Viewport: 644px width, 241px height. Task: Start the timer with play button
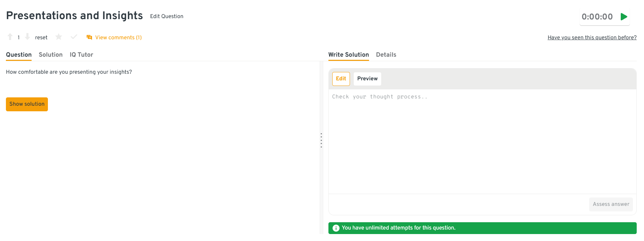[624, 17]
